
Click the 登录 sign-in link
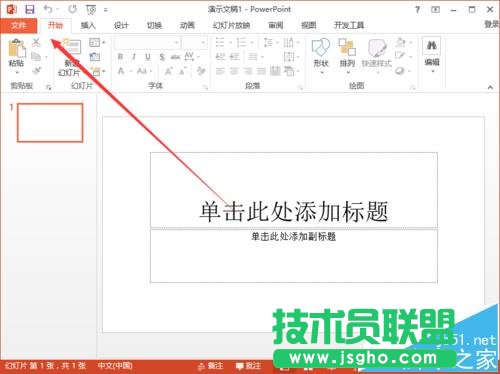[x=492, y=24]
